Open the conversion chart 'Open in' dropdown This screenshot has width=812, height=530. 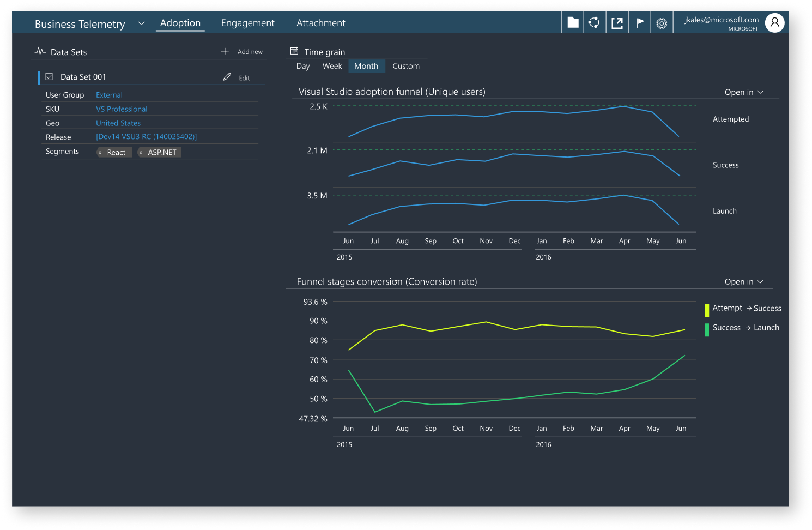744,282
